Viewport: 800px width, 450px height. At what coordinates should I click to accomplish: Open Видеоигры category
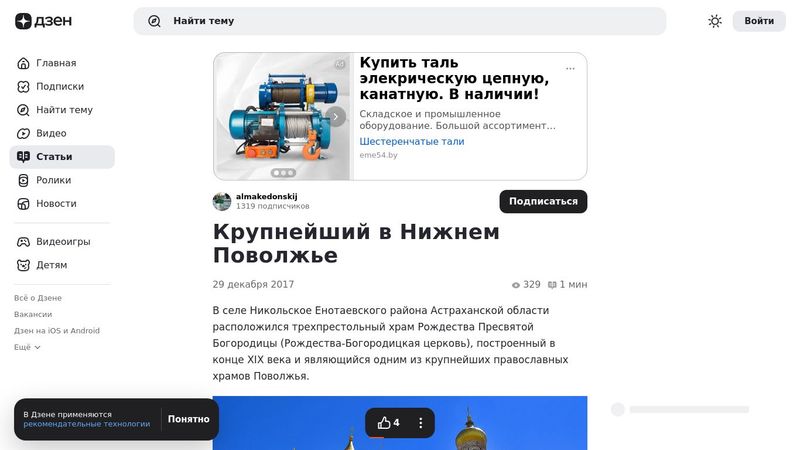click(x=62, y=241)
